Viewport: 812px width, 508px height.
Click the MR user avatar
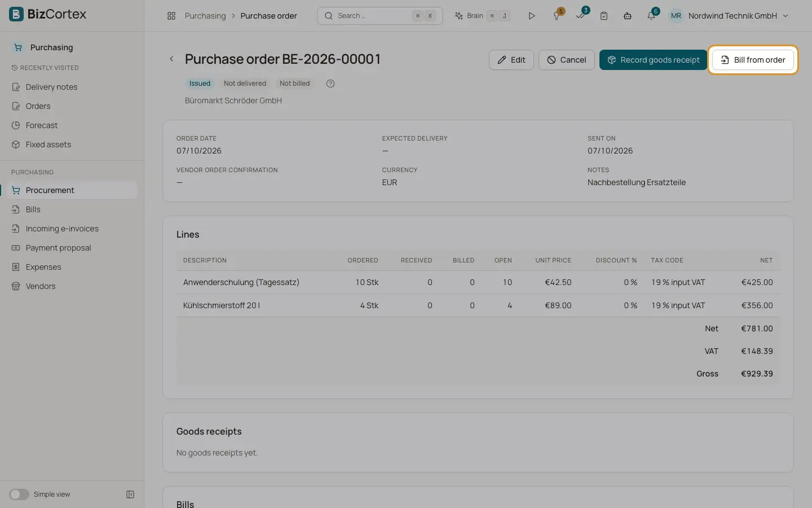click(676, 16)
